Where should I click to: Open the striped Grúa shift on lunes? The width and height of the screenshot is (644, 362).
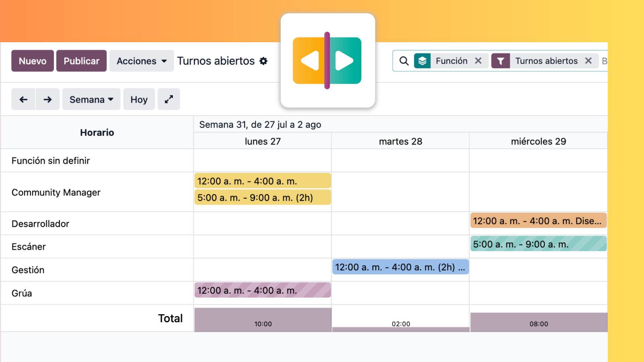click(x=263, y=290)
